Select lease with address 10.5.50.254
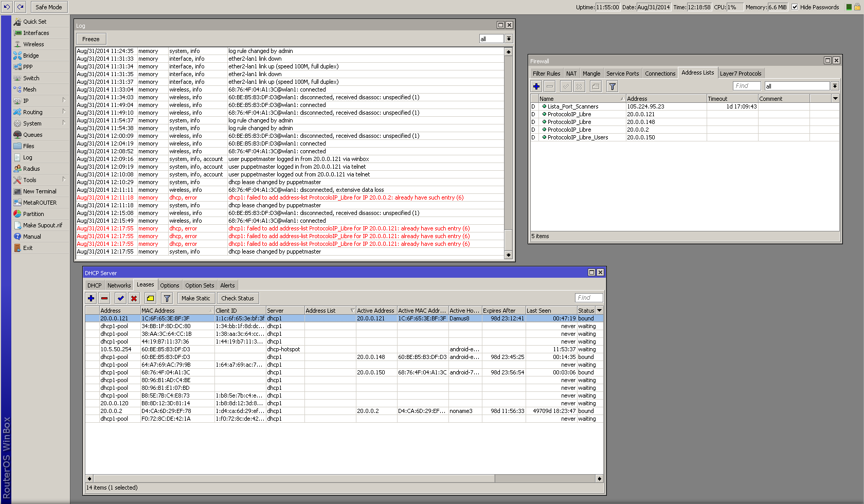 [x=344, y=349]
